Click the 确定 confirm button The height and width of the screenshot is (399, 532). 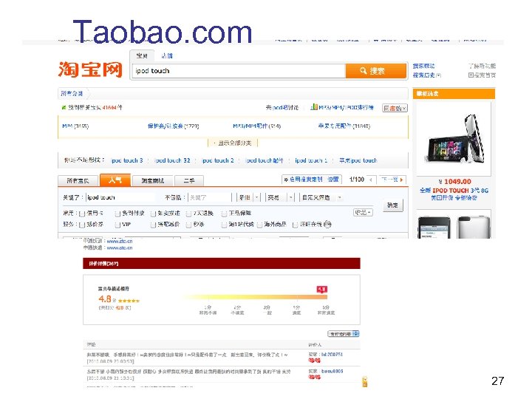coord(393,205)
